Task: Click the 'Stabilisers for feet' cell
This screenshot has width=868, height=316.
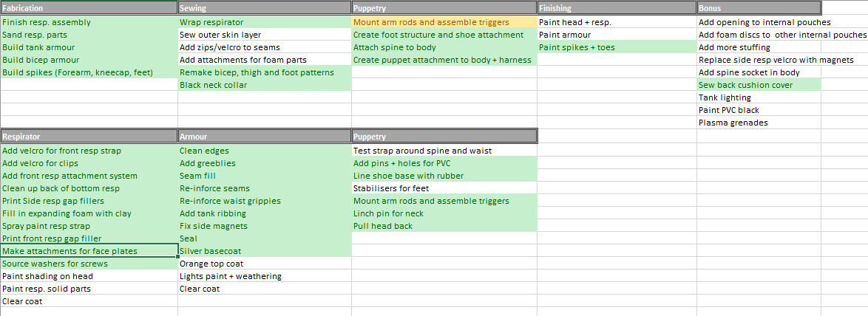Action: [444, 188]
